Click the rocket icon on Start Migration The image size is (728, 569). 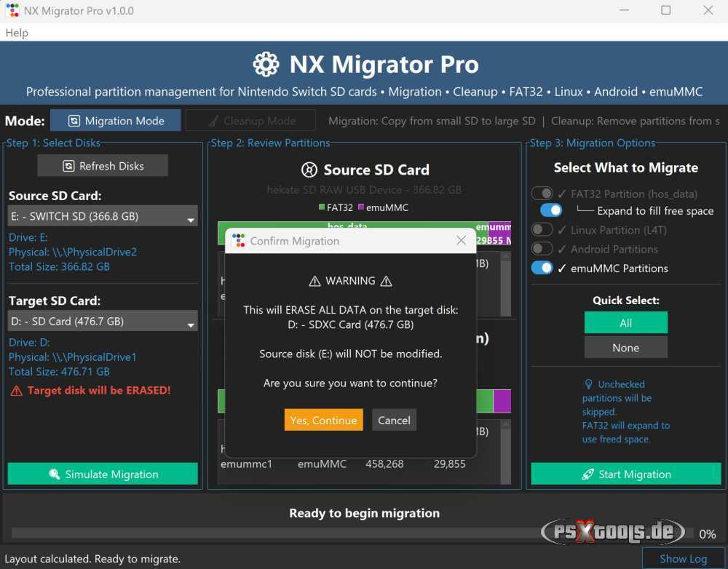(x=588, y=474)
